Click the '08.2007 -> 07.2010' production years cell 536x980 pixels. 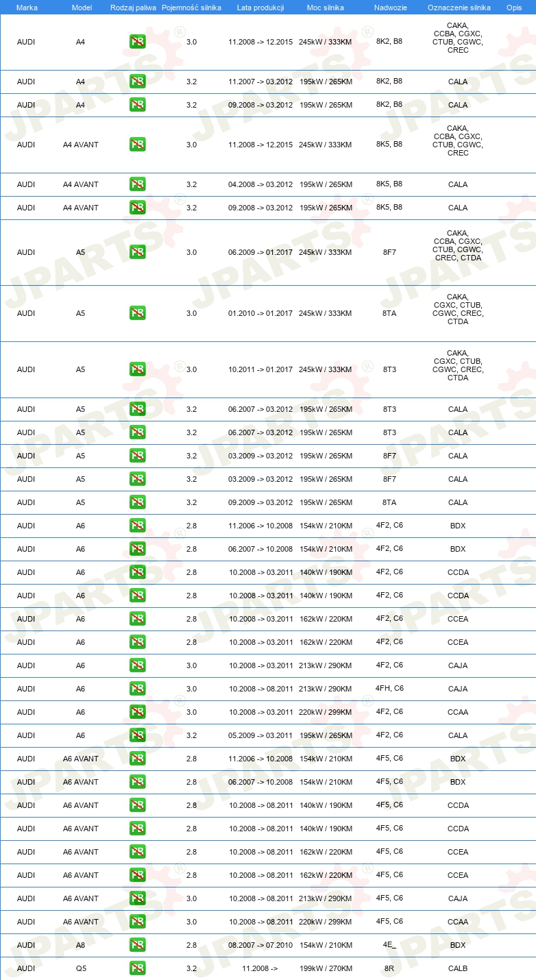[x=260, y=945]
